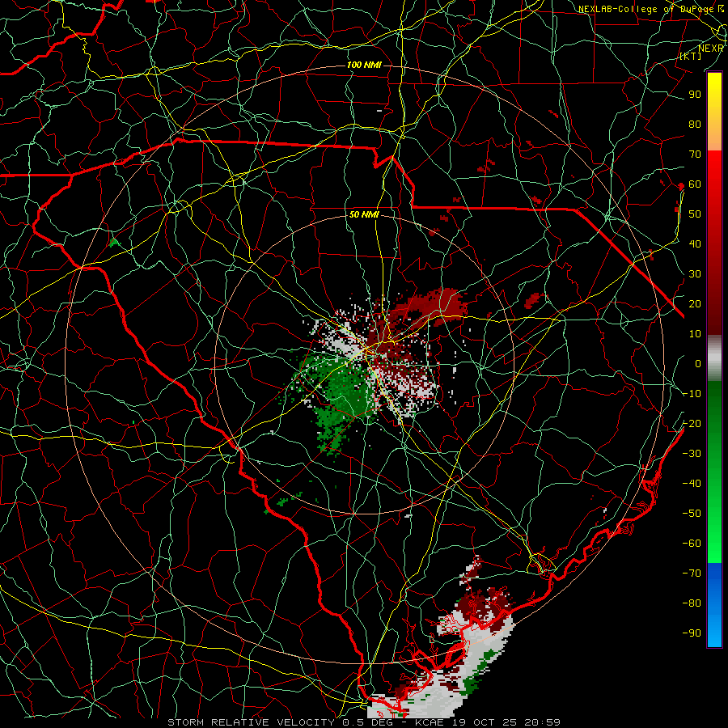This screenshot has height=728, width=728.
Task: Pick the blue segment of the color bar
Action: click(714, 604)
